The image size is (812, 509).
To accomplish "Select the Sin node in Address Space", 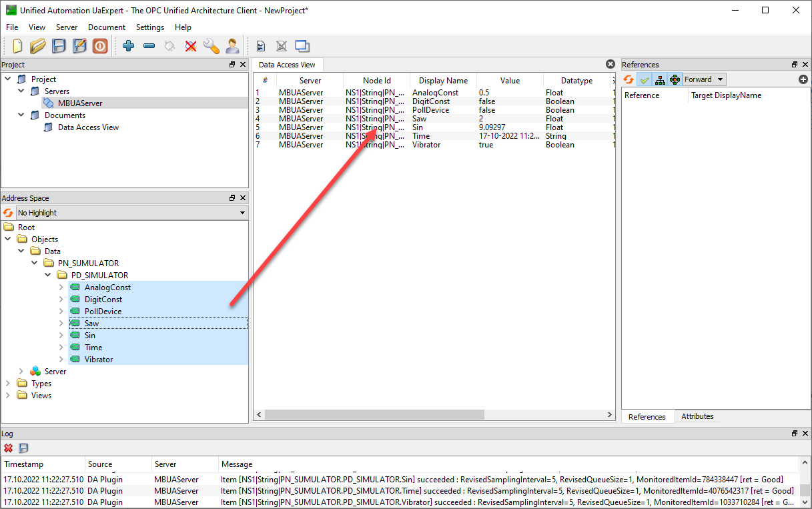I will [x=90, y=336].
